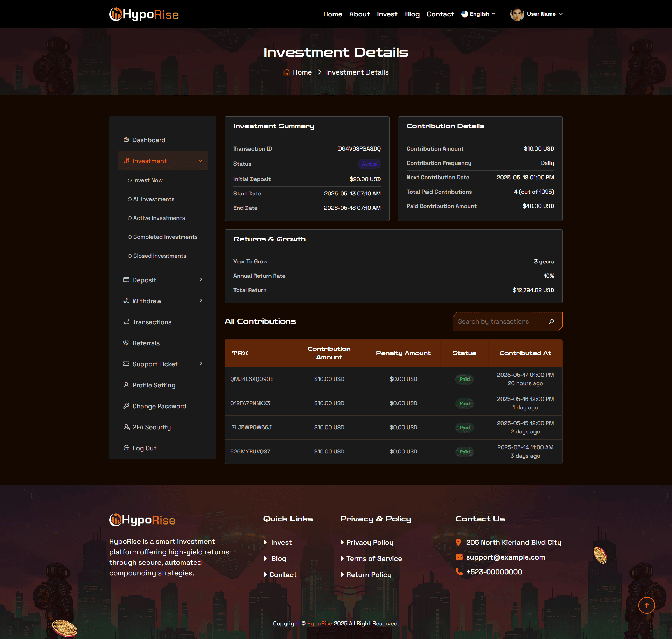Open the Invest nav menu item
This screenshot has width=672, height=639.
pyautogui.click(x=387, y=14)
